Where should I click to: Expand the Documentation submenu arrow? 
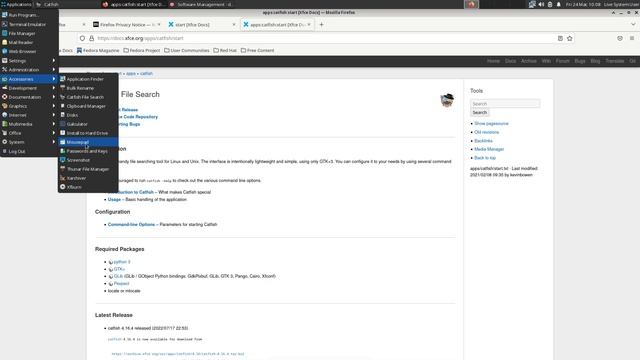54,97
